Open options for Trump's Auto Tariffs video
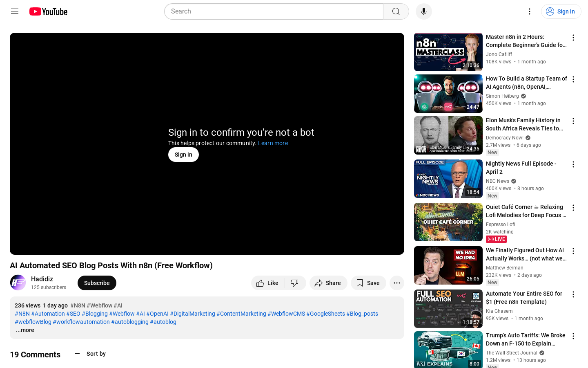This screenshot has width=588, height=368. [573, 336]
